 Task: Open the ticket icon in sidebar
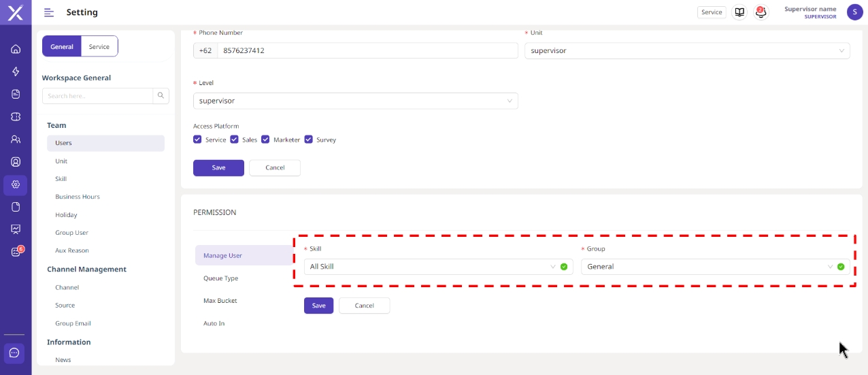coord(16,117)
